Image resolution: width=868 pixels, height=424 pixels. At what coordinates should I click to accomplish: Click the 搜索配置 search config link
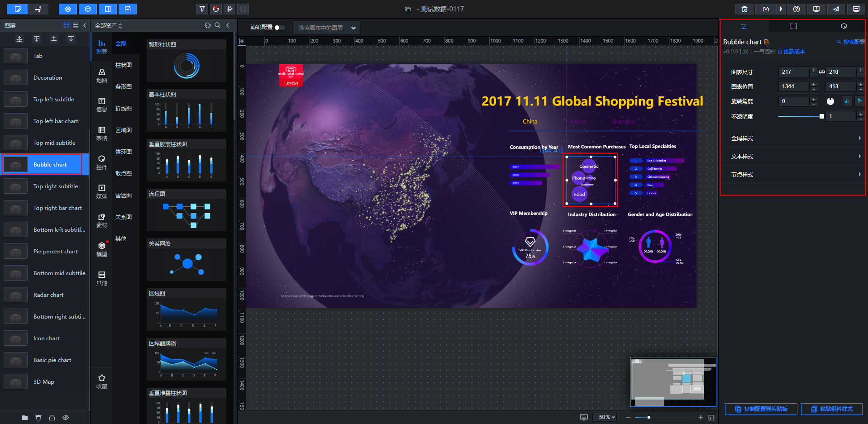tap(851, 42)
